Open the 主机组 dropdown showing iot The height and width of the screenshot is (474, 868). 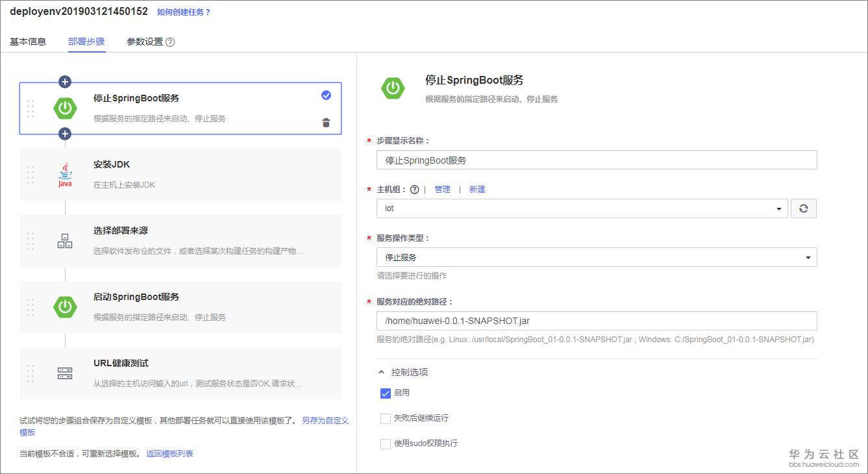(x=582, y=208)
